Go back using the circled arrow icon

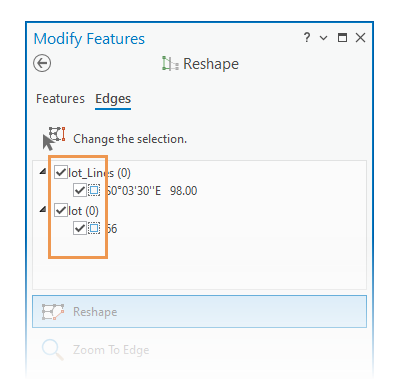click(x=42, y=63)
